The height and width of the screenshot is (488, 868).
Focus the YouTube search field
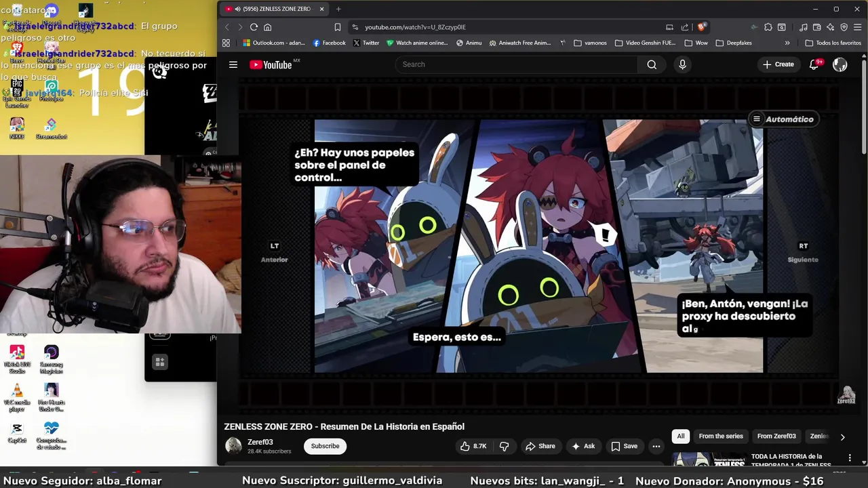click(x=517, y=64)
